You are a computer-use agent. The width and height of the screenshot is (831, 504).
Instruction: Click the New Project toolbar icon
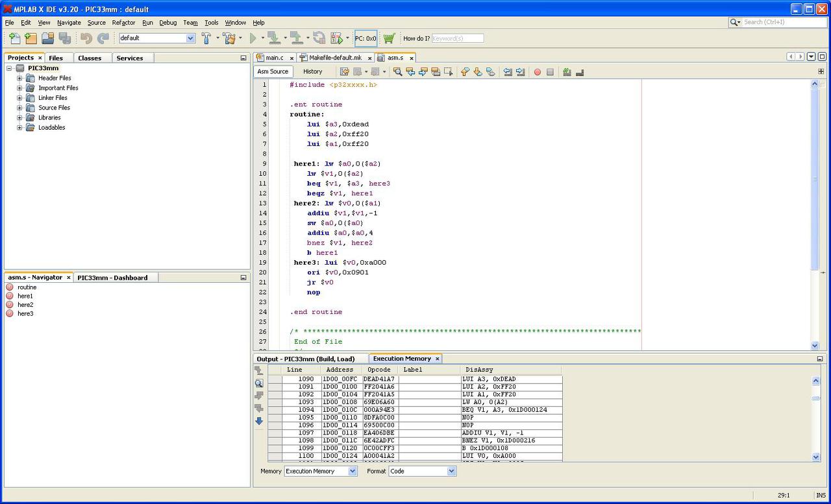point(31,38)
